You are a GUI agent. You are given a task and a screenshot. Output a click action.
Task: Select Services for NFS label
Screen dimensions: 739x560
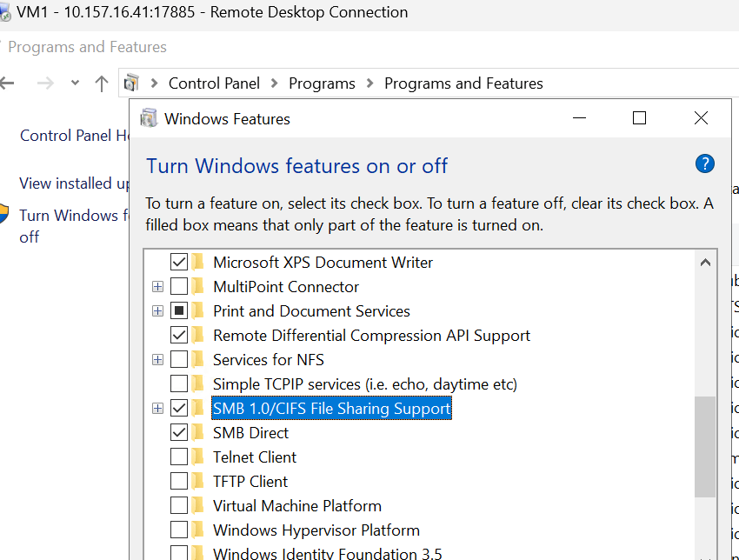269,359
